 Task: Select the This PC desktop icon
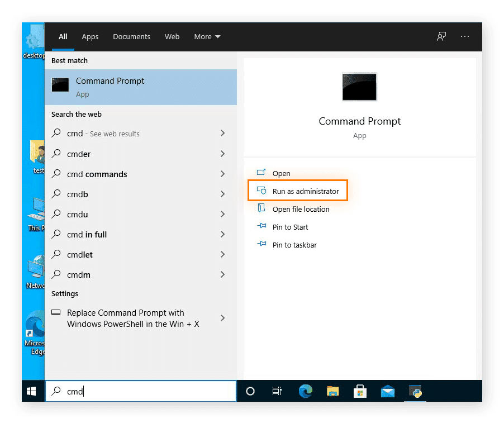36,214
